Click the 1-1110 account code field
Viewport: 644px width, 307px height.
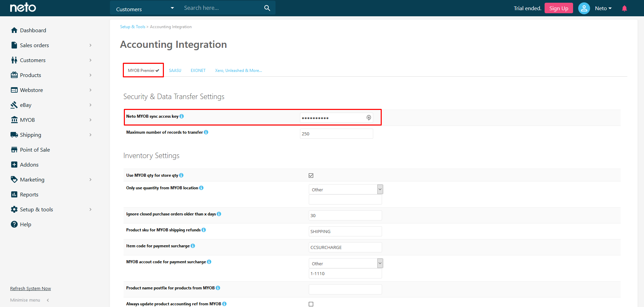click(x=345, y=273)
